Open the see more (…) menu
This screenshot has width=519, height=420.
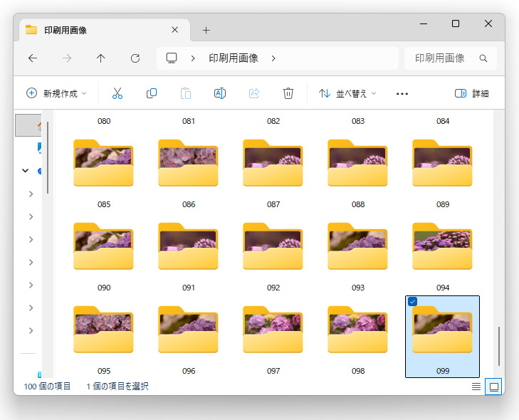(x=402, y=94)
